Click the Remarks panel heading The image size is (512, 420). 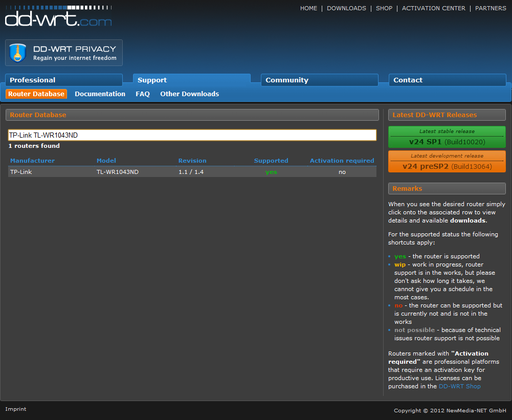pos(447,188)
